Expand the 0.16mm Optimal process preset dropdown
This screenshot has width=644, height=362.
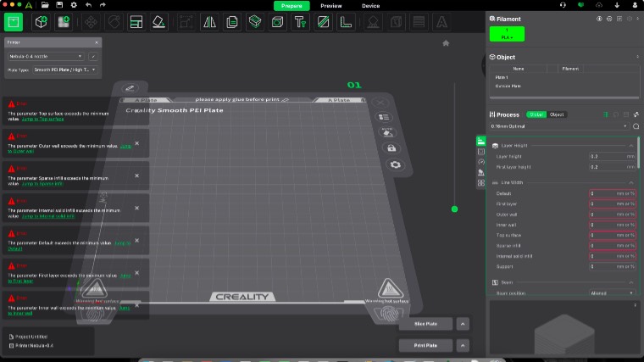pyautogui.click(x=559, y=126)
